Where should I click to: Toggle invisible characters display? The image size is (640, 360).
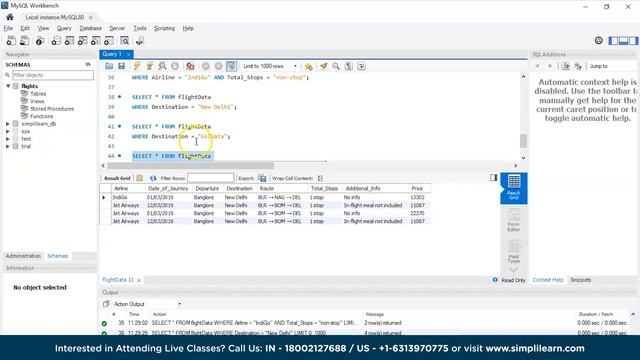pyautogui.click(x=349, y=66)
